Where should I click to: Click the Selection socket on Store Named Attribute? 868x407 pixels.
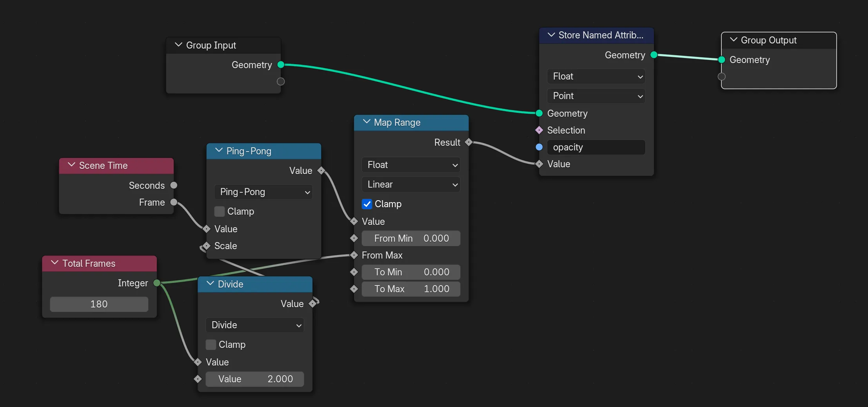(539, 130)
